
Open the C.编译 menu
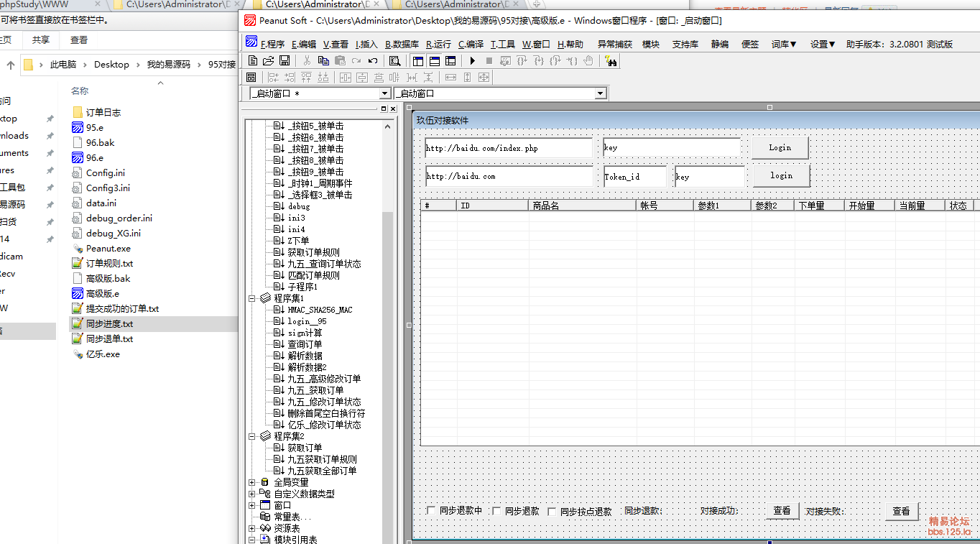tap(471, 44)
